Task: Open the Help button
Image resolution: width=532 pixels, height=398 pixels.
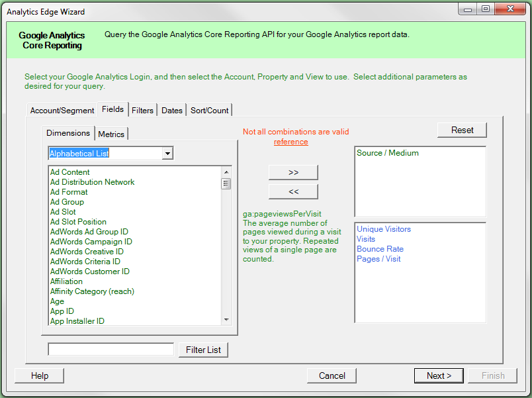Action: 40,375
